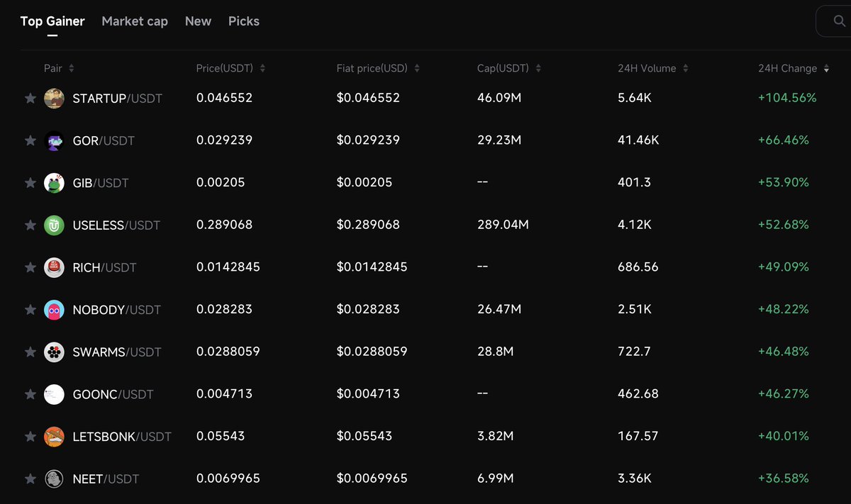The height and width of the screenshot is (504, 851).
Task: Click the search magnifier icon
Action: click(840, 21)
